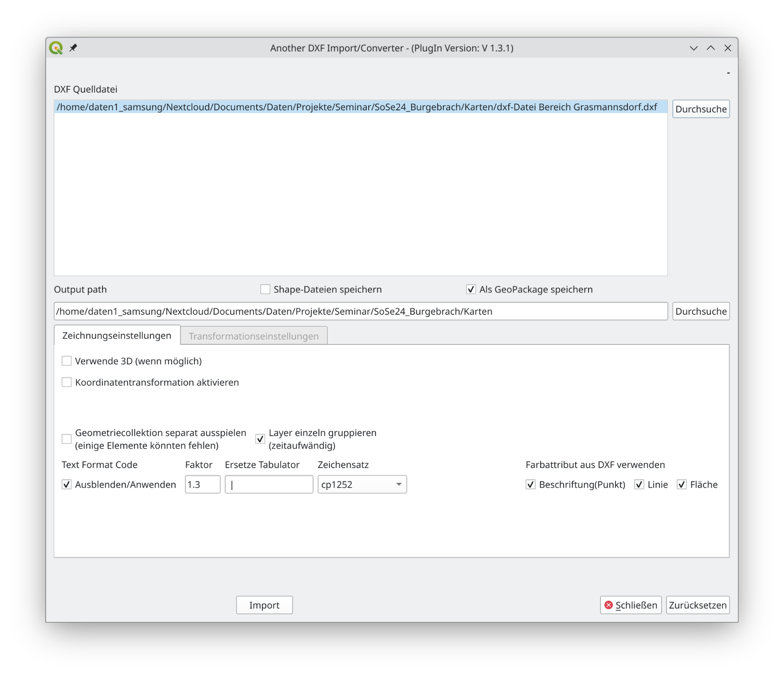Click the QGIS logo icon in title bar

56,48
